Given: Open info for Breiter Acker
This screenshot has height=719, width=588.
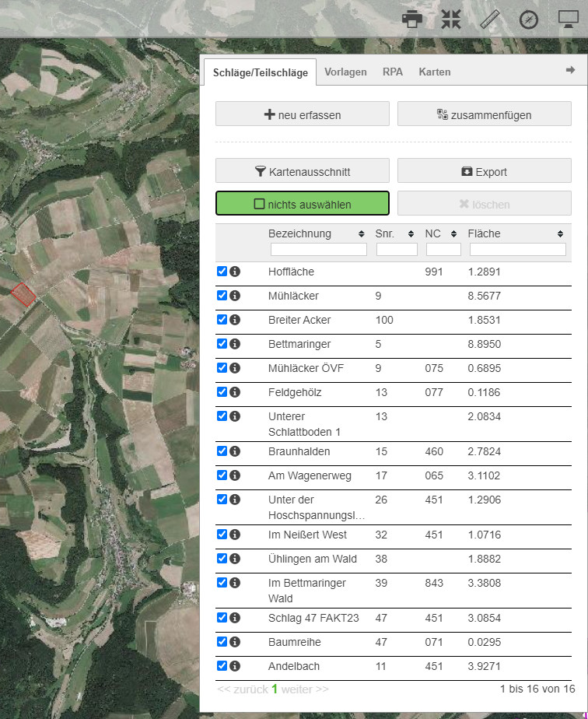Looking at the screenshot, I should click(x=235, y=320).
